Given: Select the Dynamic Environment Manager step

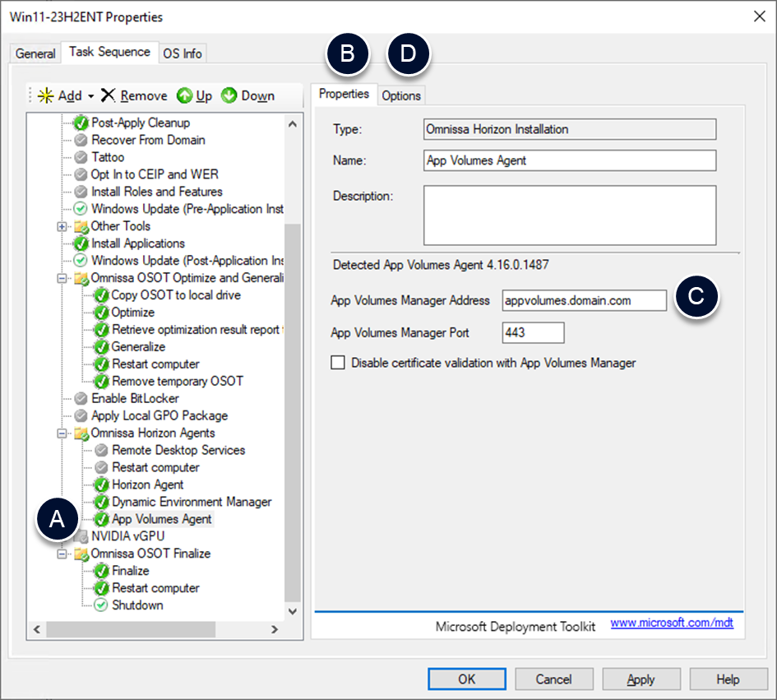Looking at the screenshot, I should tap(191, 502).
